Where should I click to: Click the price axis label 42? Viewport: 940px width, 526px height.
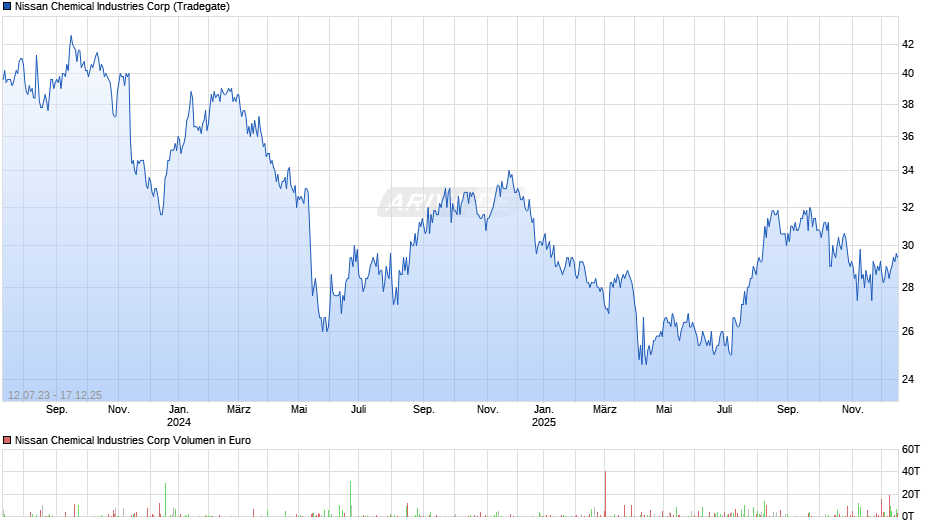point(908,44)
